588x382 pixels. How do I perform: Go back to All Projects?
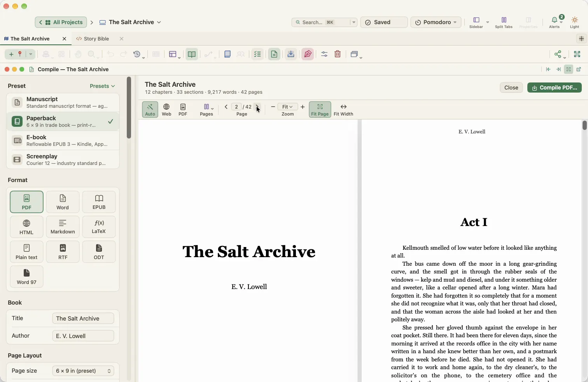(61, 22)
